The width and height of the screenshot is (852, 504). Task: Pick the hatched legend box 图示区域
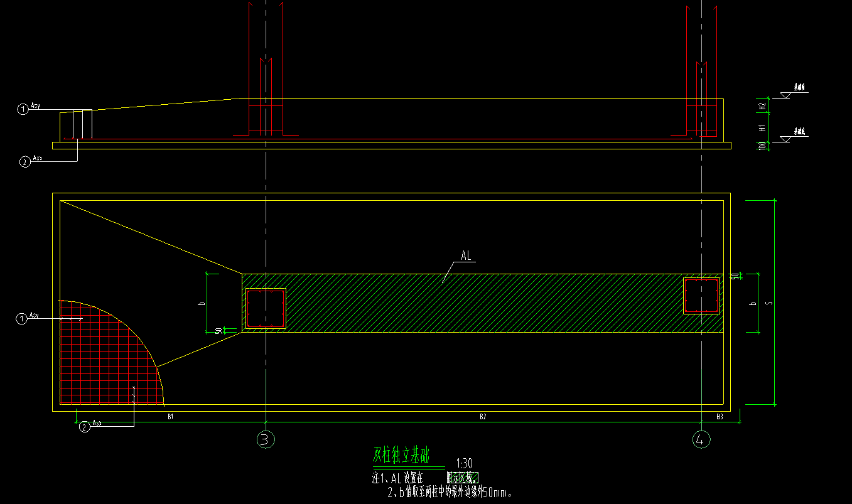pos(462,478)
